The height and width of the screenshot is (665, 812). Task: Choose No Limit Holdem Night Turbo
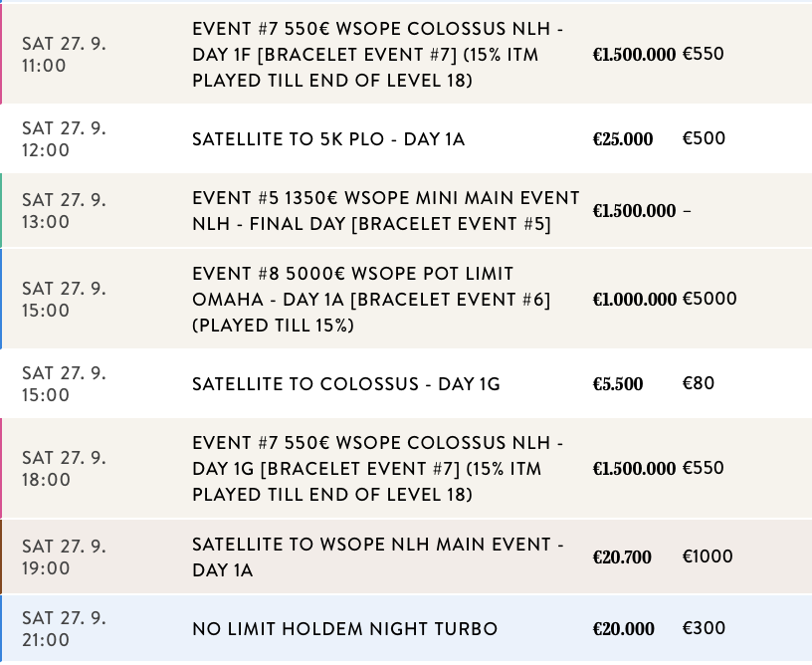[344, 629]
